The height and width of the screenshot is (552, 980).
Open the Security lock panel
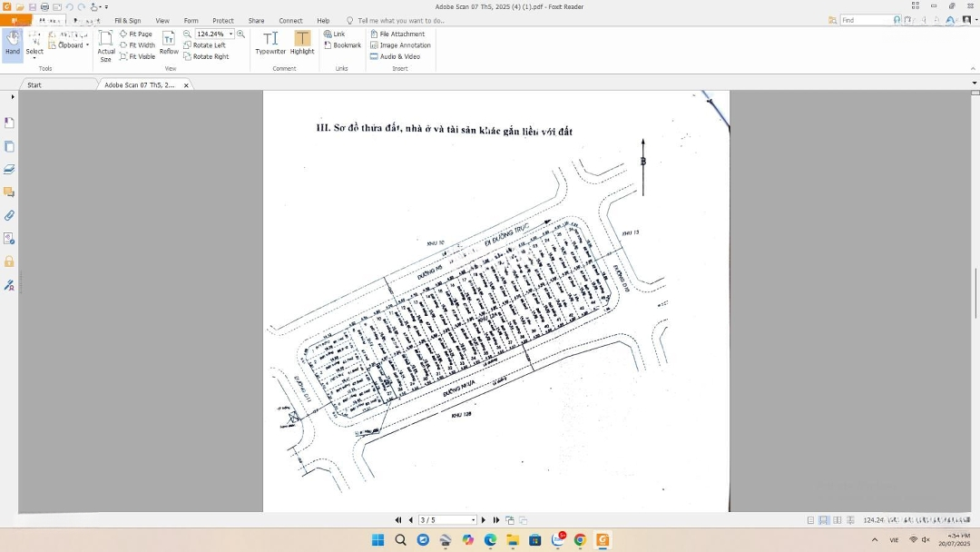coord(9,261)
